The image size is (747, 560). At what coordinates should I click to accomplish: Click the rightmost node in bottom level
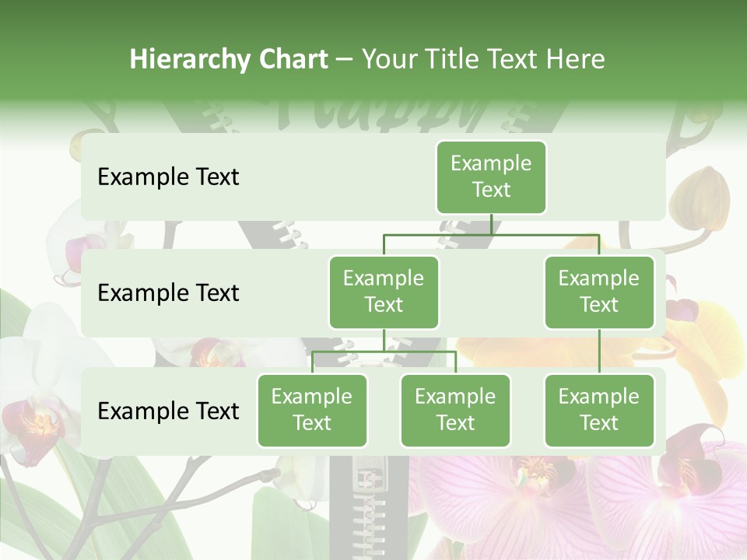point(599,411)
